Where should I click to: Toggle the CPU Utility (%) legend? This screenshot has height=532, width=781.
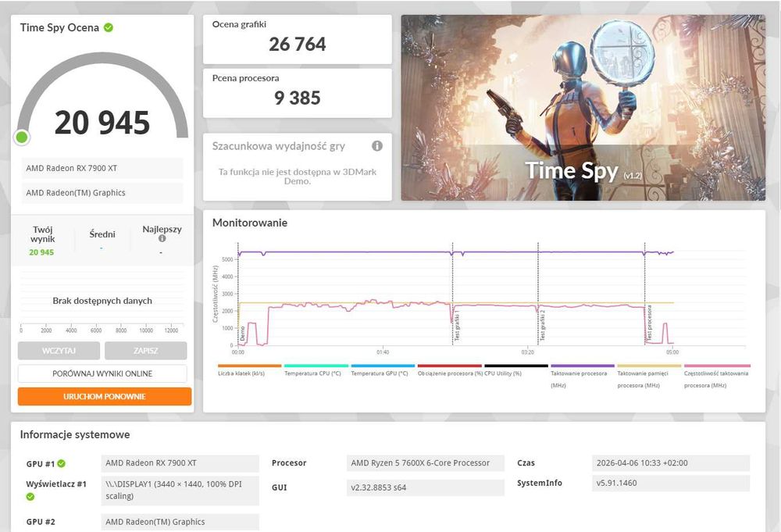tap(516, 370)
